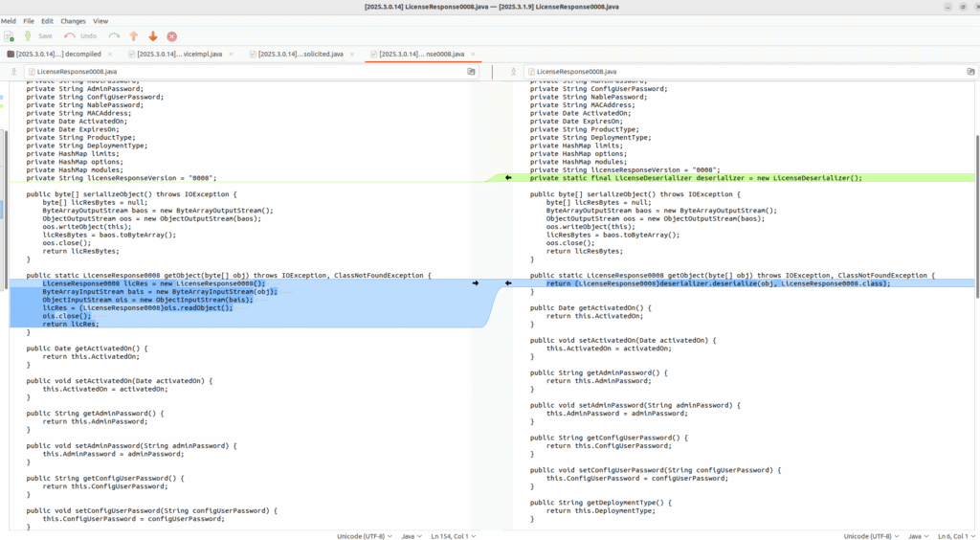Image resolution: width=980 pixels, height=540 pixels.
Task: Click right pane file chooser folder icon
Action: coord(971,72)
